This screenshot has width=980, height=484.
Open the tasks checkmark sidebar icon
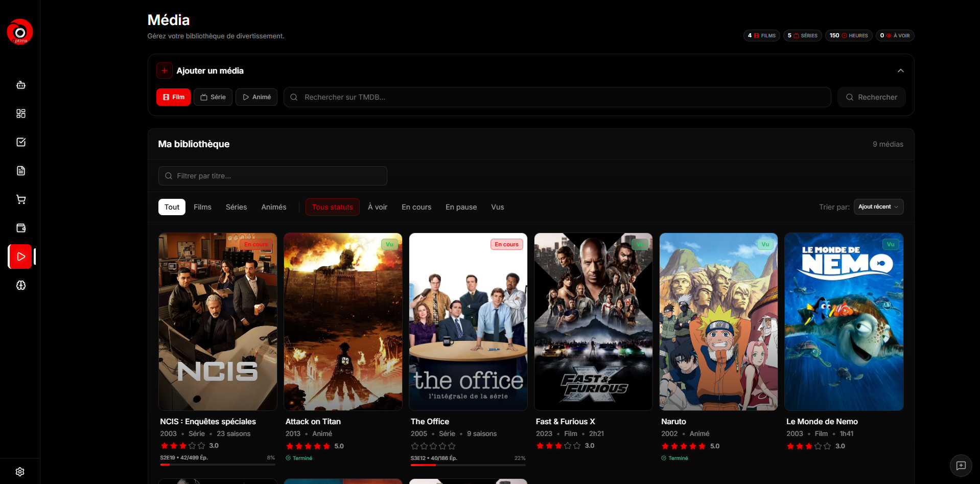pyautogui.click(x=20, y=142)
